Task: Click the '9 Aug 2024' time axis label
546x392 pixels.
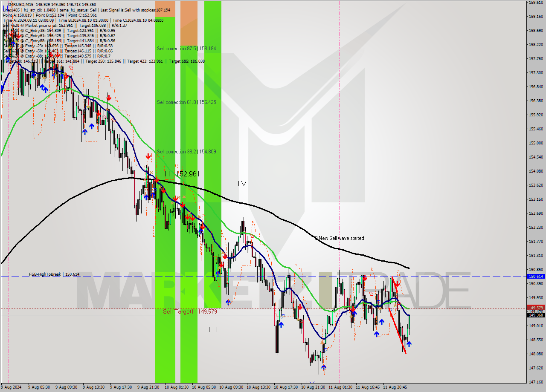Action: point(12,387)
